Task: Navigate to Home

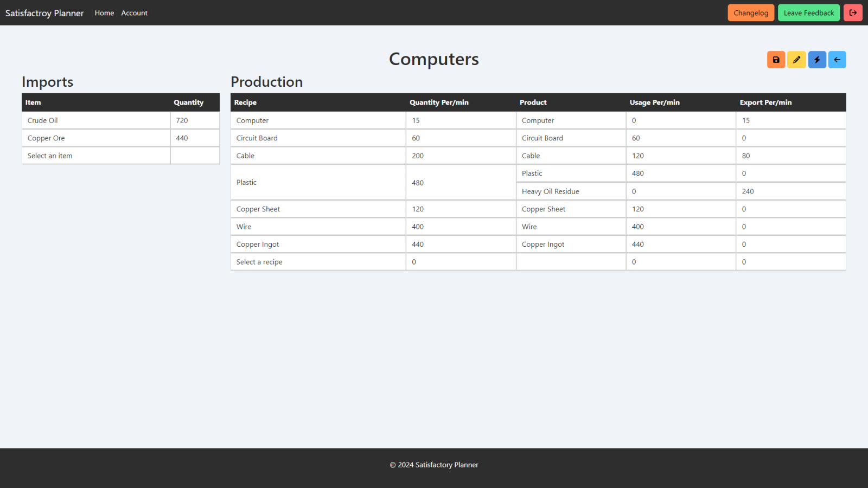Action: 104,13
